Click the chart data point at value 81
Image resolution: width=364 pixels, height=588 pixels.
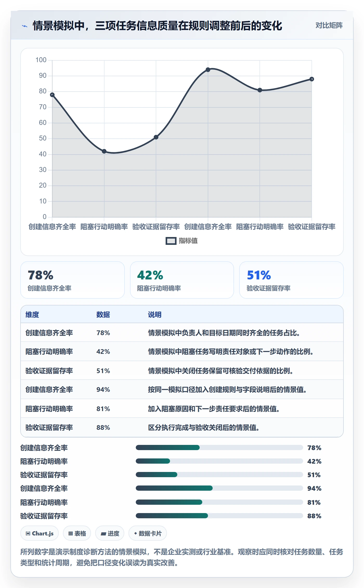pyautogui.click(x=260, y=90)
